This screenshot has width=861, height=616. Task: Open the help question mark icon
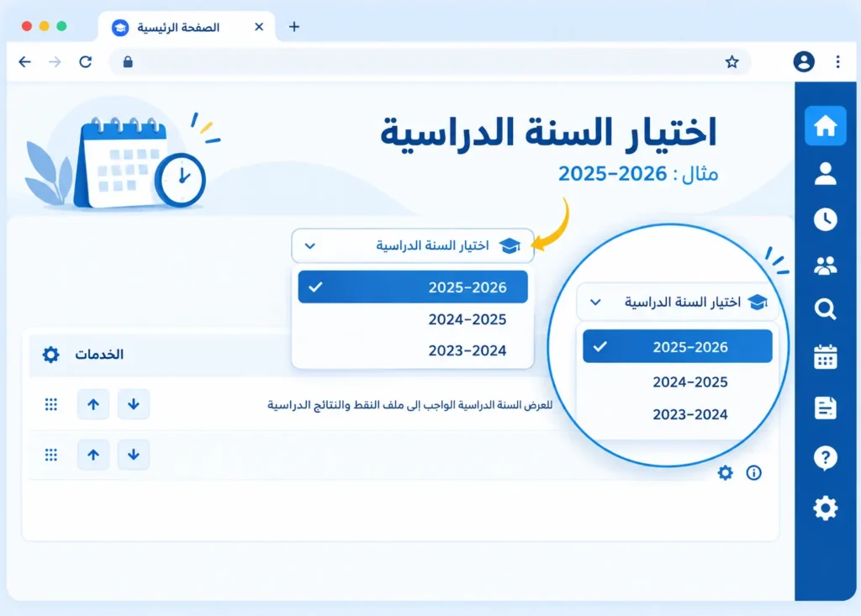tap(826, 458)
